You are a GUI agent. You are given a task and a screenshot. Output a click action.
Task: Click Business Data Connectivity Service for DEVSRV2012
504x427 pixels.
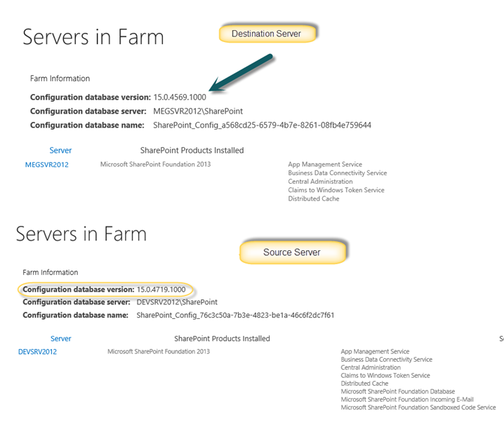(x=386, y=360)
